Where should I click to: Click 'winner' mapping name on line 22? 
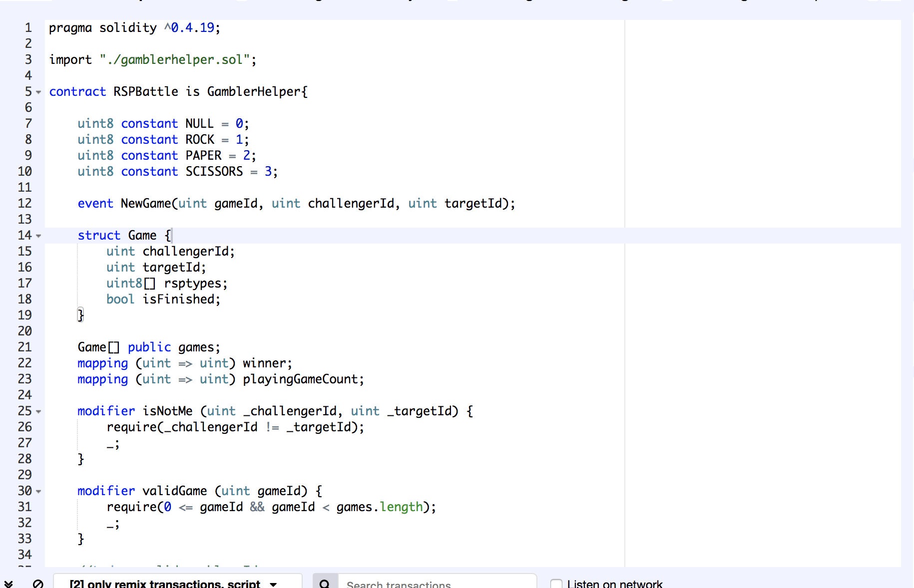[265, 363]
